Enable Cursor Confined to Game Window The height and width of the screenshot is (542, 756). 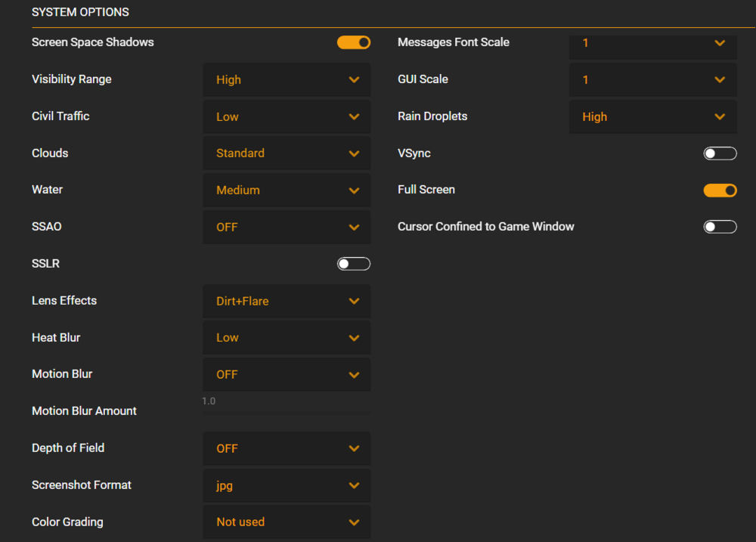720,227
